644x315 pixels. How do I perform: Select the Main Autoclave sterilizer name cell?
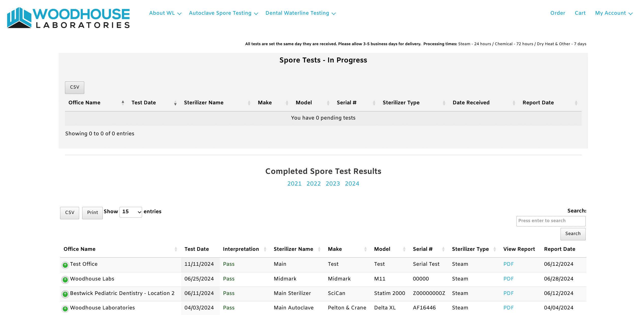click(x=294, y=308)
